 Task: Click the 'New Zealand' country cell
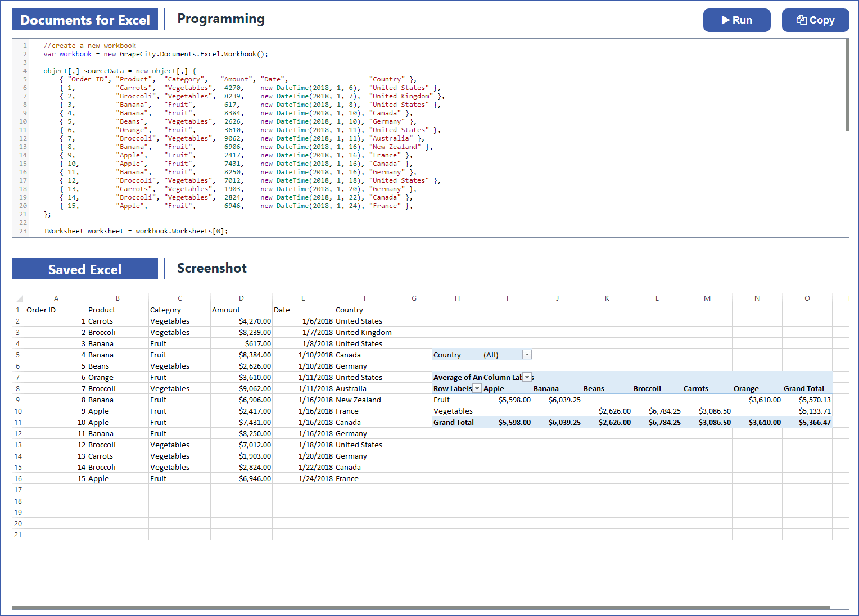(365, 400)
